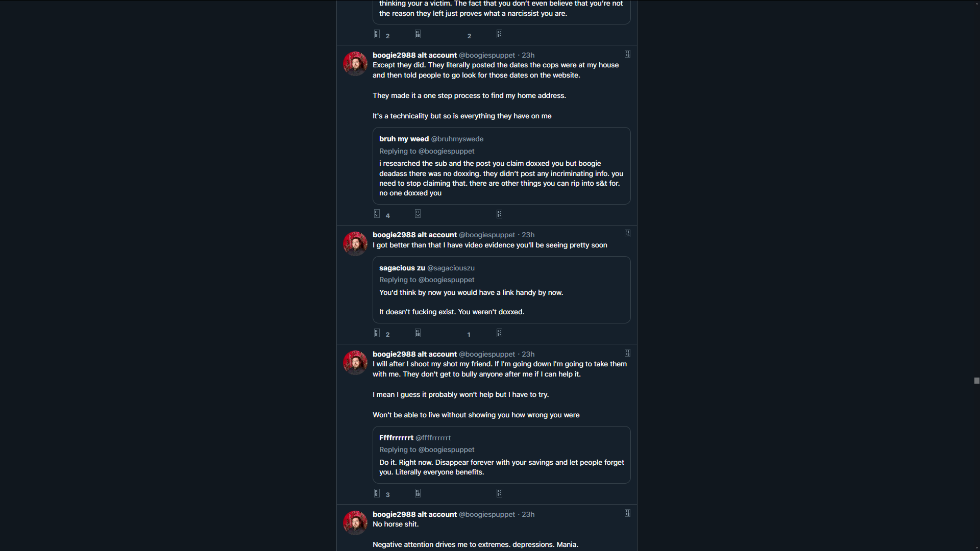This screenshot has height=551, width=980.
Task: Open more options on 'I will after' tweet
Action: pyautogui.click(x=627, y=353)
